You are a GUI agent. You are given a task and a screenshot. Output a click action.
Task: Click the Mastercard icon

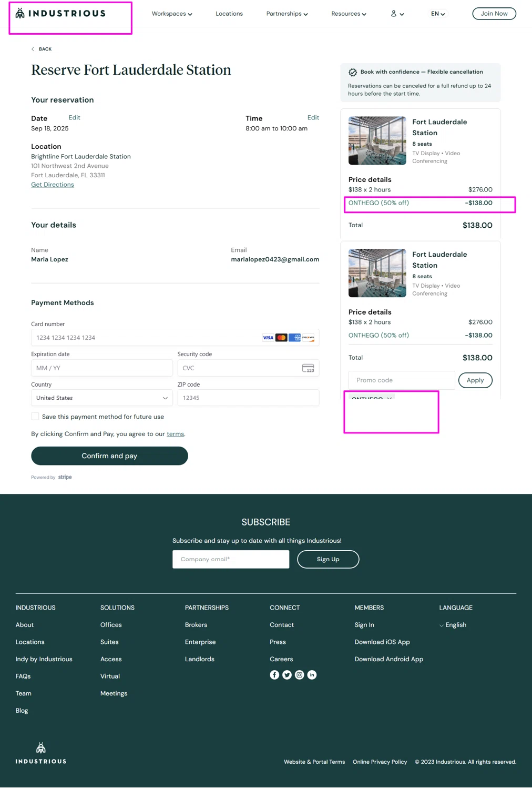point(281,338)
